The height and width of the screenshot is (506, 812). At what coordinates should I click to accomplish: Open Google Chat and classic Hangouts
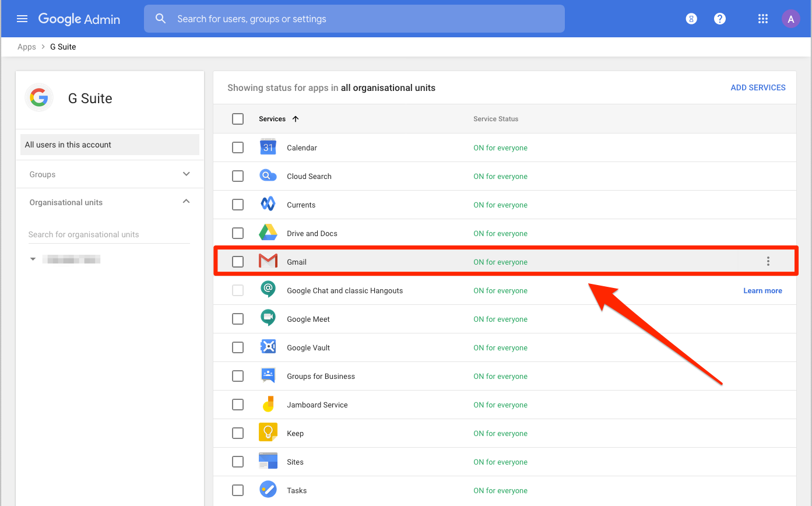pyautogui.click(x=345, y=290)
